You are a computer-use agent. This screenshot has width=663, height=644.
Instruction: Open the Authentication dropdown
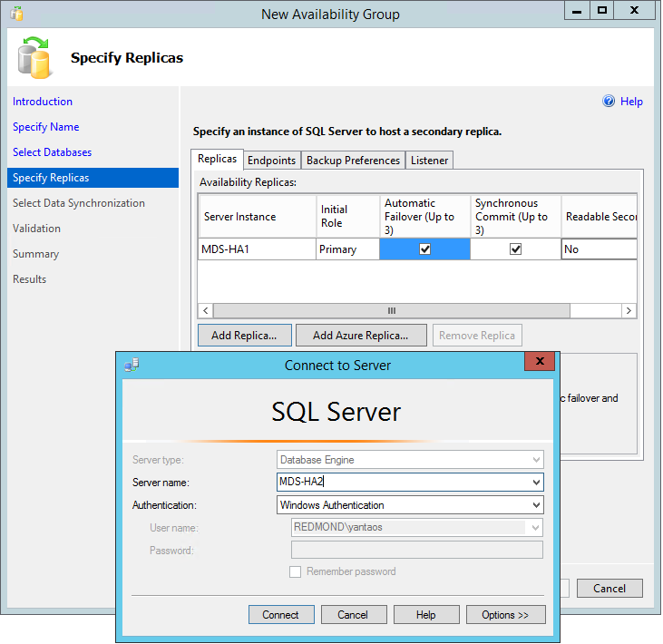point(536,505)
